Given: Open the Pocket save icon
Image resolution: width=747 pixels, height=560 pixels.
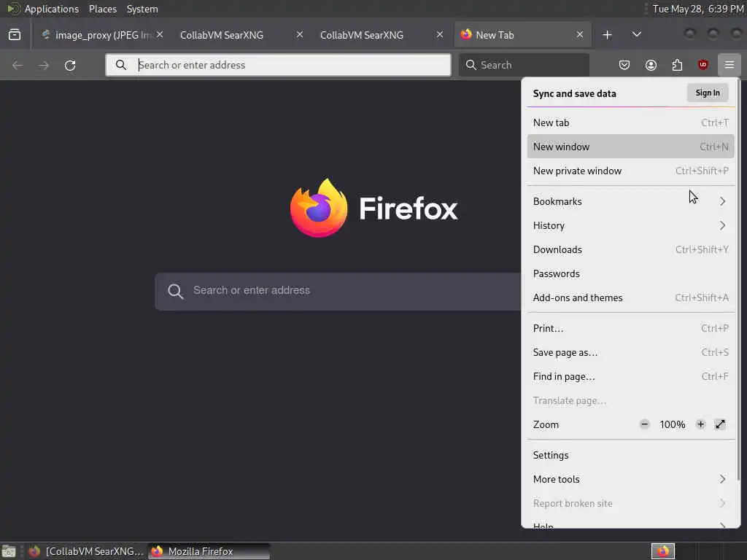Looking at the screenshot, I should 624,65.
